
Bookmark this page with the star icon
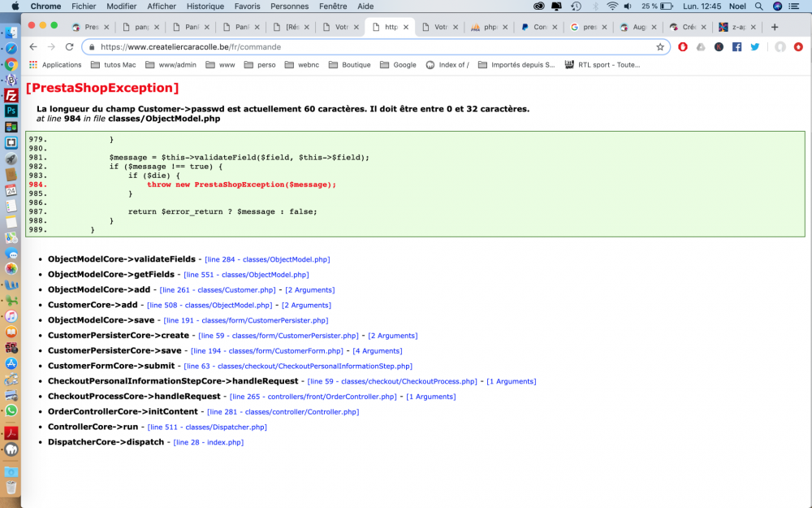tap(660, 47)
